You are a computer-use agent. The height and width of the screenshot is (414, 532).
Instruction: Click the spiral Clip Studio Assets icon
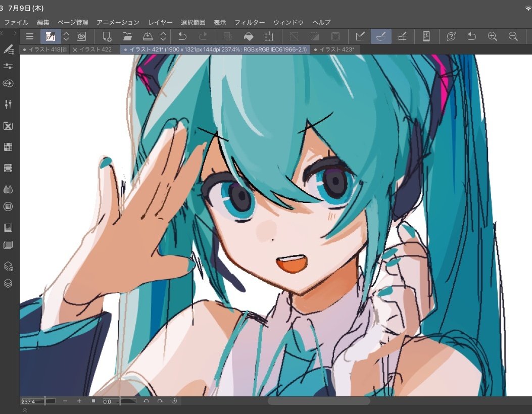click(x=81, y=36)
